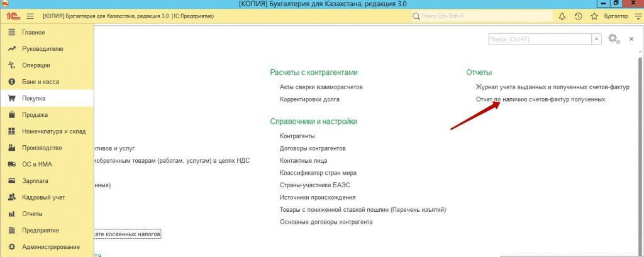The image size is (644, 257).
Task: Open Отчет по наличию счетов-фактур полученных
Action: click(540, 99)
